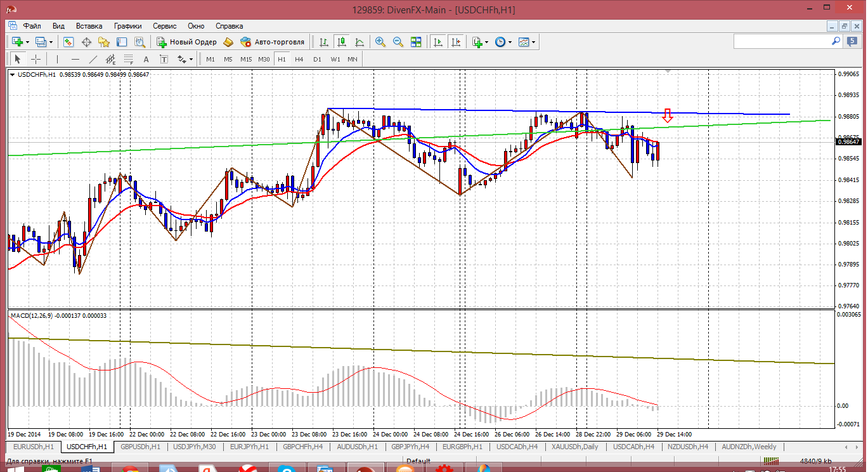Tile chart windows with the grid icon
Viewport: 868px width, 472px height.
coord(416,42)
